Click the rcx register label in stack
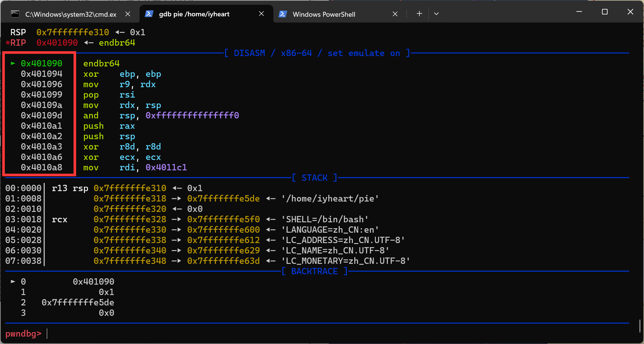Screen dimensions: 644x344 coord(60,219)
